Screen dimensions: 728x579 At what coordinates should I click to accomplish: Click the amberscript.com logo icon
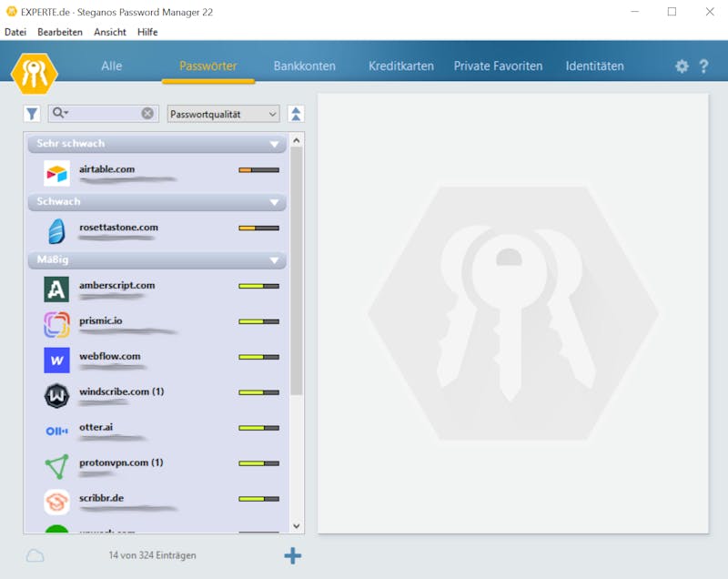(56, 289)
